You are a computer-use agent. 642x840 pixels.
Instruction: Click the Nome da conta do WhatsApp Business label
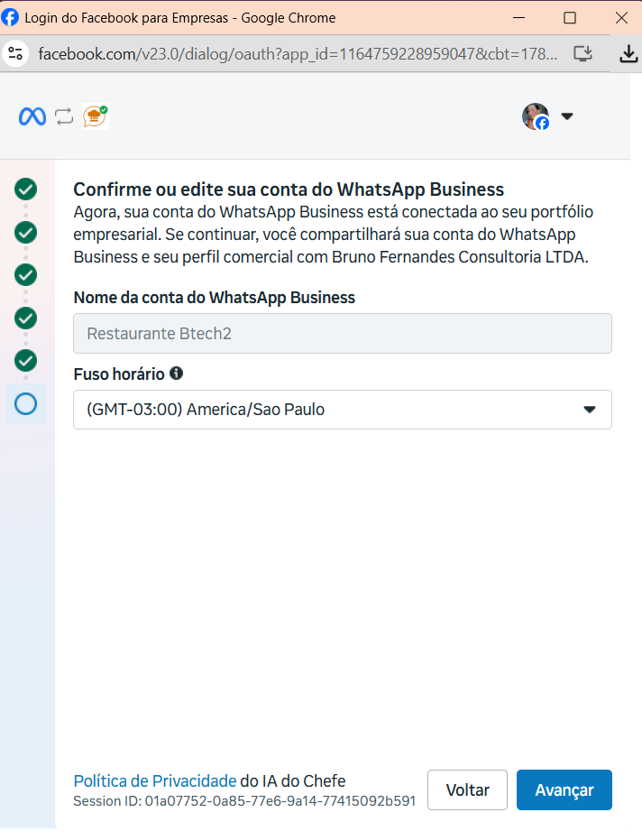point(215,298)
